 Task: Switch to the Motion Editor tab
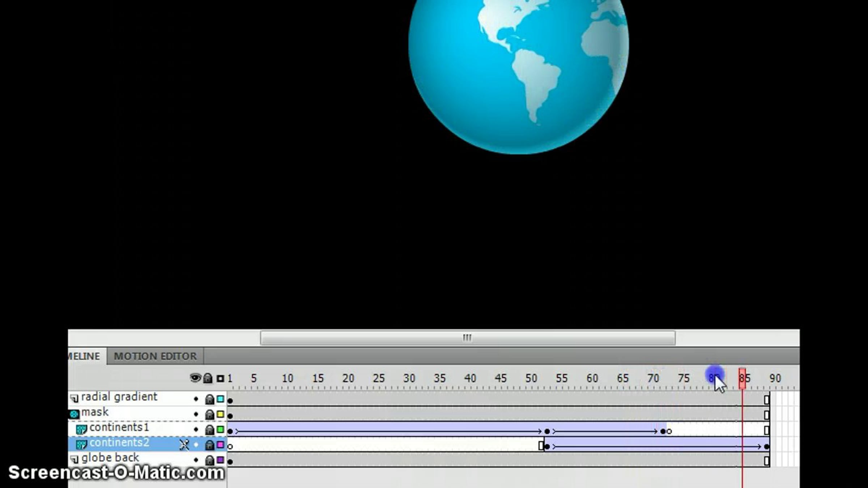pos(155,356)
